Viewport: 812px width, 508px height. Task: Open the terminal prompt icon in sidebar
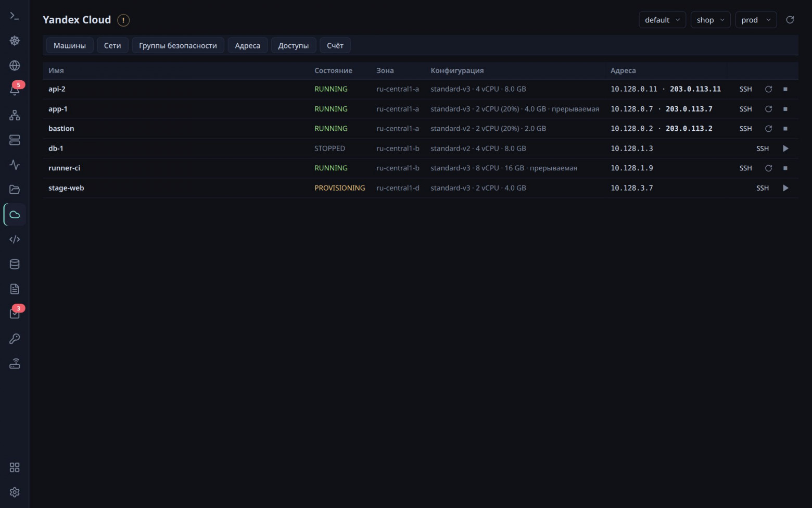tap(15, 16)
